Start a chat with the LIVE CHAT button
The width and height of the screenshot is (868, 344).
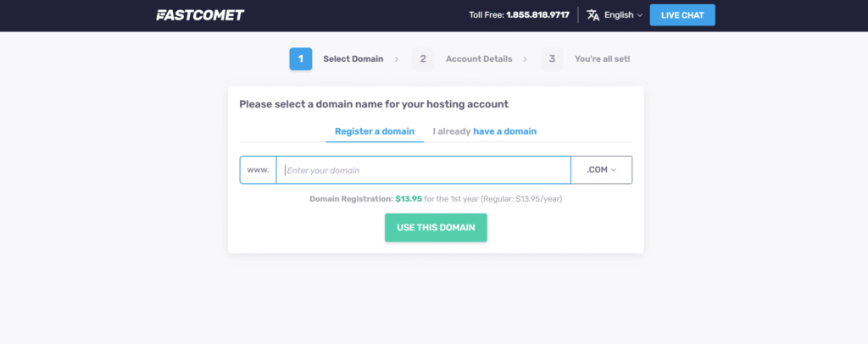[x=682, y=15]
